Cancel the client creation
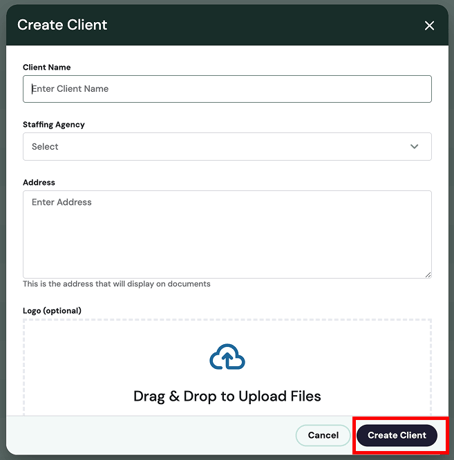The image size is (454, 460). point(323,435)
